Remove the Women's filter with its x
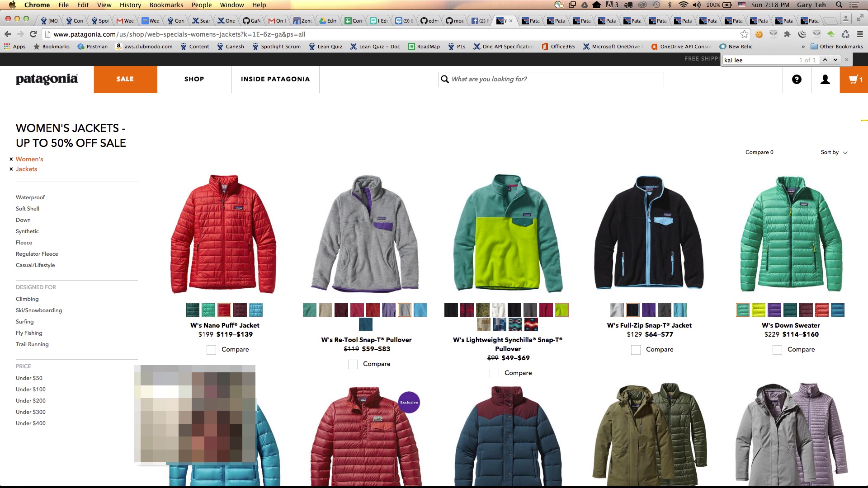Screen dimensions: 868x488 tap(11, 159)
